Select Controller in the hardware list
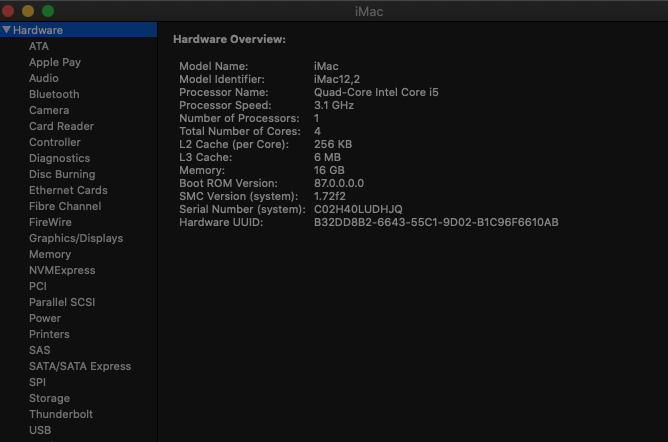Screen dimensions: 668x442 (55, 142)
